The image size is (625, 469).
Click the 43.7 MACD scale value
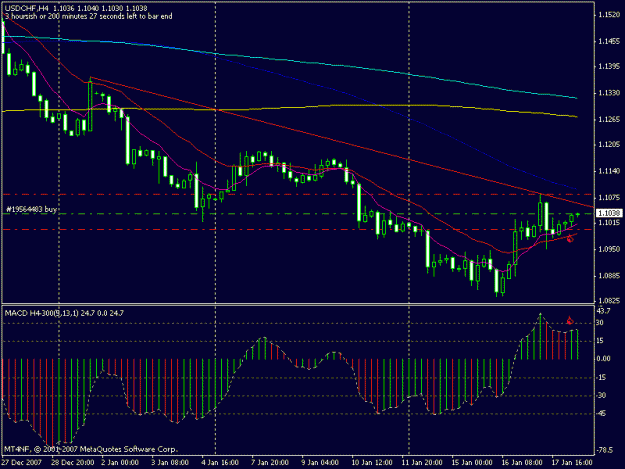click(603, 311)
